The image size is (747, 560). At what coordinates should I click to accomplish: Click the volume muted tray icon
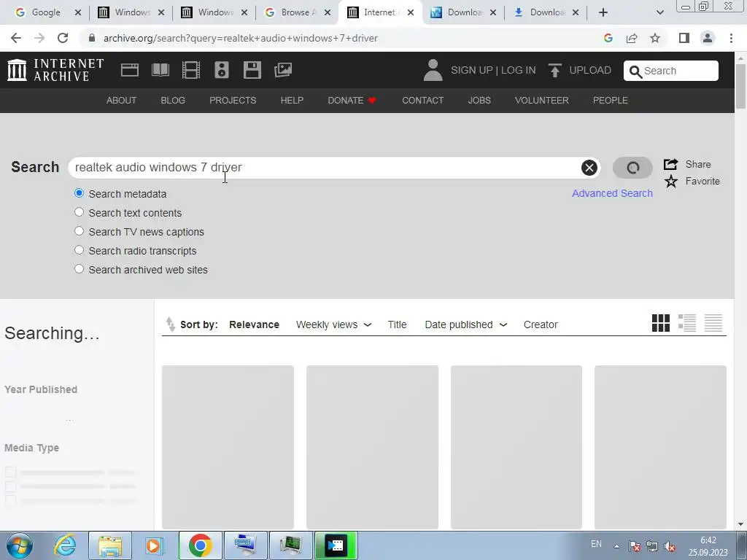point(670,546)
